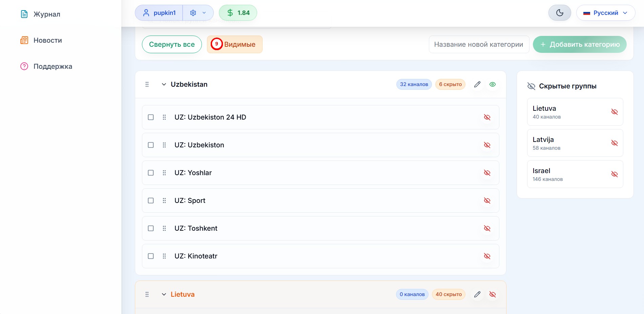This screenshot has height=314, width=644.
Task: Toggle dark mode with the moon icon
Action: coord(560,13)
